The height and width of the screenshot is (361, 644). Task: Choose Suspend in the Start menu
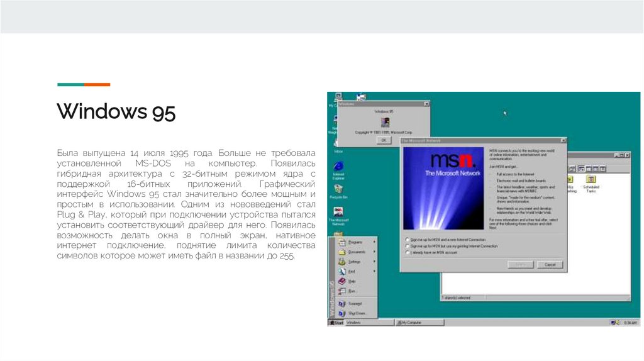tap(357, 304)
